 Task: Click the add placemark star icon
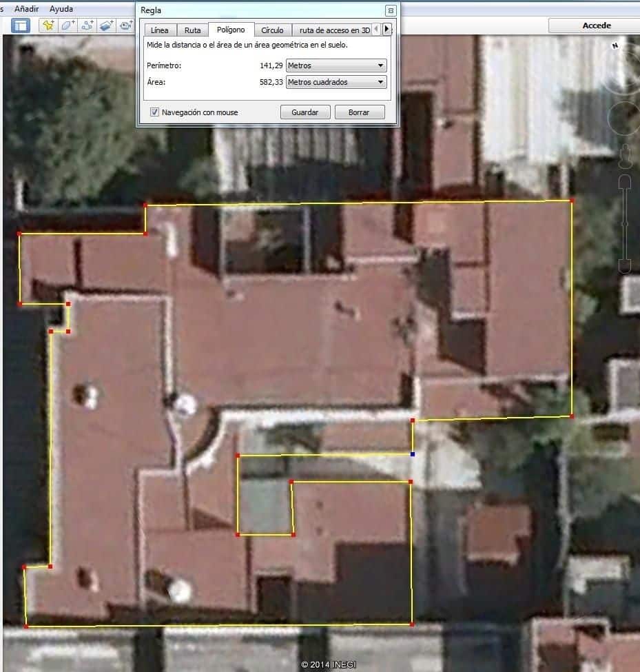click(x=48, y=26)
